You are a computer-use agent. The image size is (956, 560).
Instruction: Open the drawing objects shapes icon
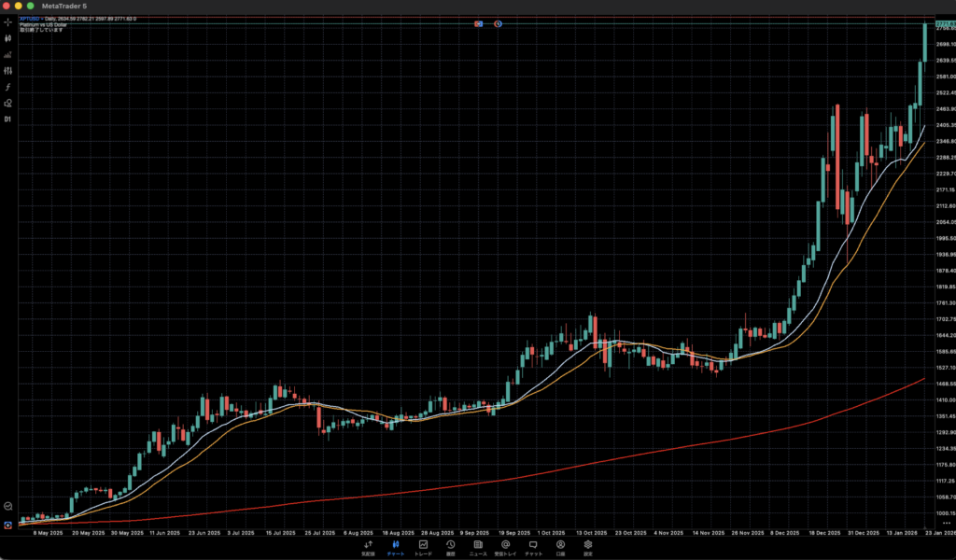coord(7,103)
